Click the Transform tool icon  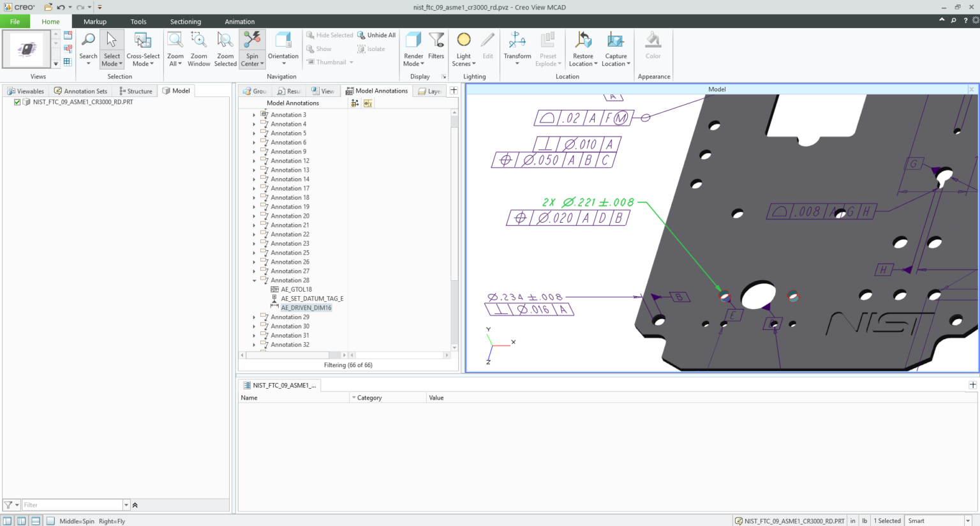click(x=517, y=41)
